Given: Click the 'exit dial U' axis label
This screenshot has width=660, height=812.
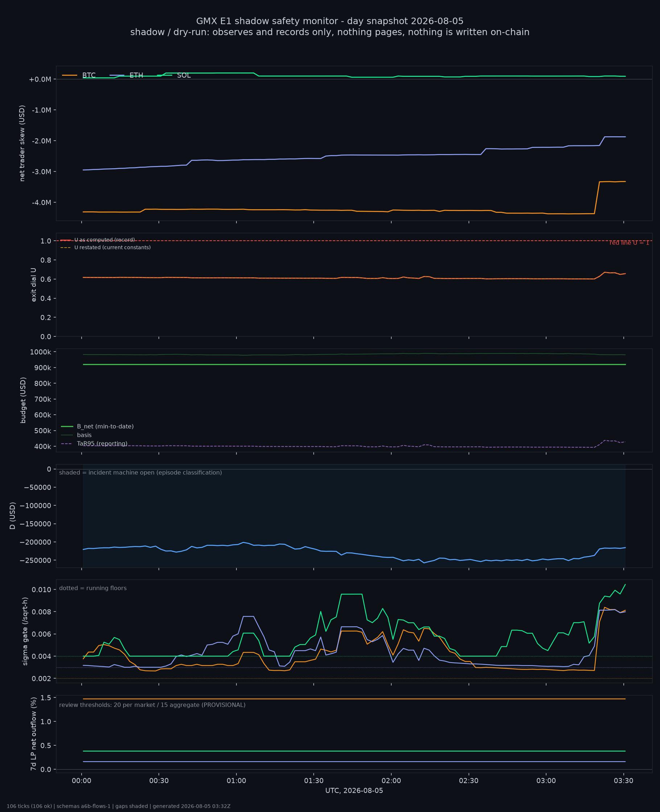Looking at the screenshot, I should (x=33, y=285).
